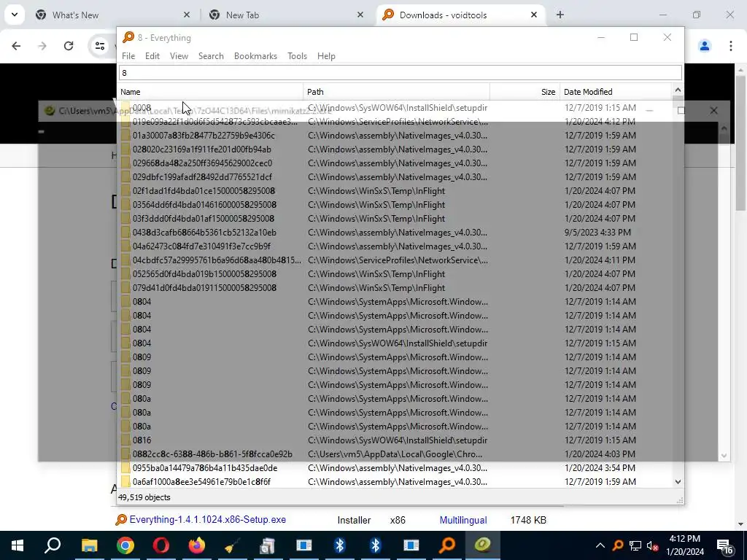
Task: Sort results by Date Modified column header
Action: coord(616,92)
